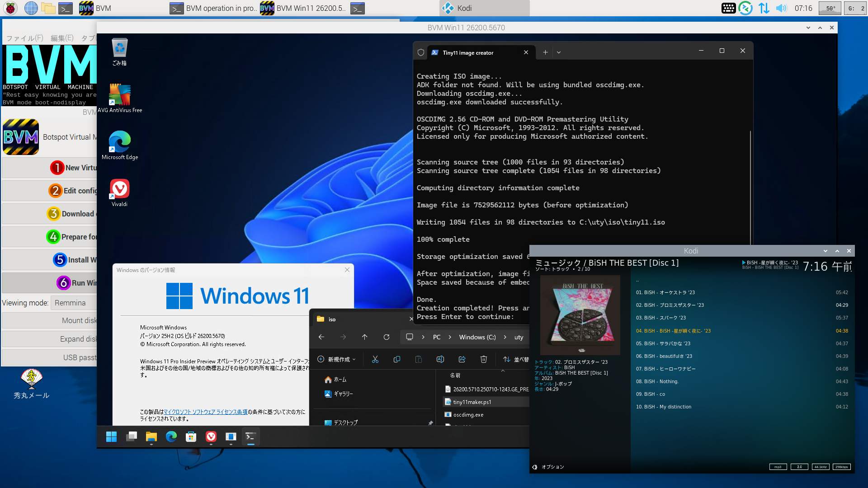This screenshot has height=488, width=868.
Task: Roll up the Kodi window with down arrow
Action: (x=825, y=251)
